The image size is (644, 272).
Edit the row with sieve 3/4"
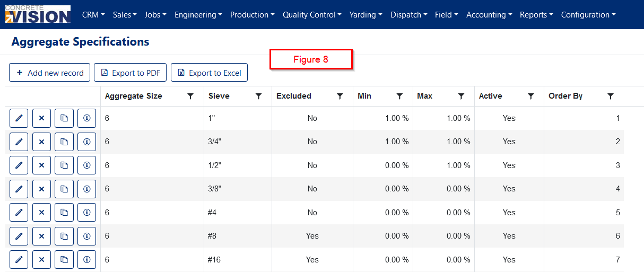click(x=19, y=142)
